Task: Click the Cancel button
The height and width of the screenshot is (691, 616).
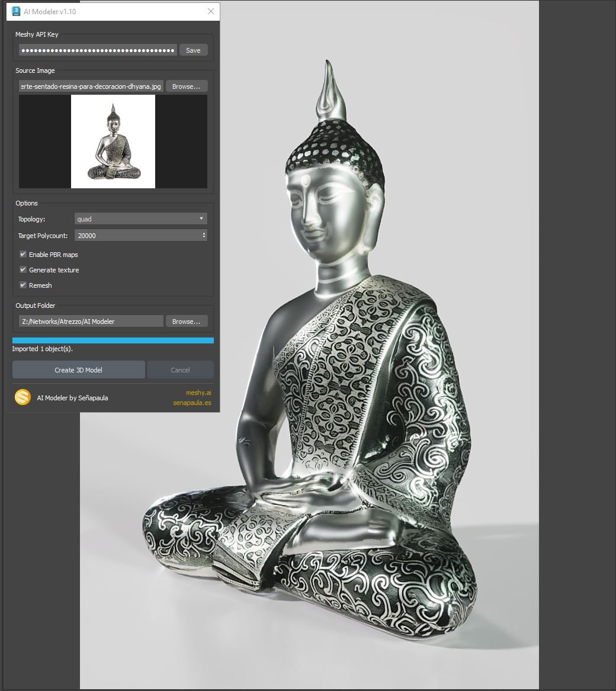Action: tap(180, 369)
